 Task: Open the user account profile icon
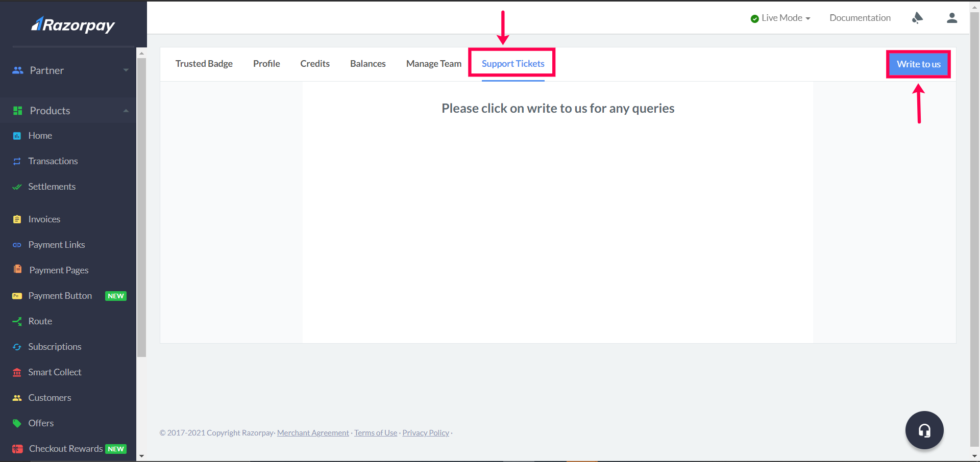[x=952, y=18]
